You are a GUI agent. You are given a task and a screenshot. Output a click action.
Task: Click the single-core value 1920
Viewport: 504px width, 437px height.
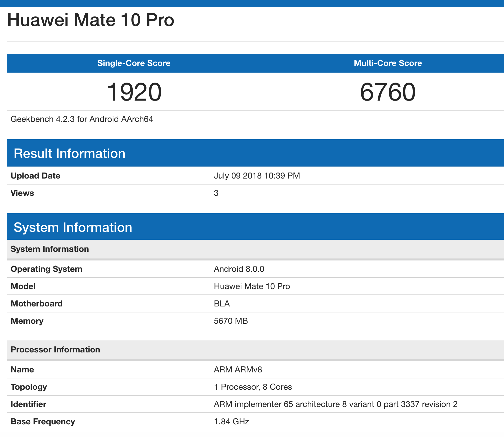pyautogui.click(x=134, y=92)
